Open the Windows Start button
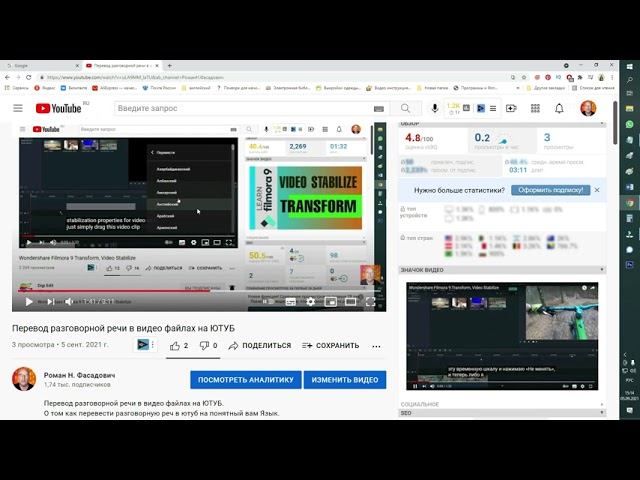 [x=630, y=66]
